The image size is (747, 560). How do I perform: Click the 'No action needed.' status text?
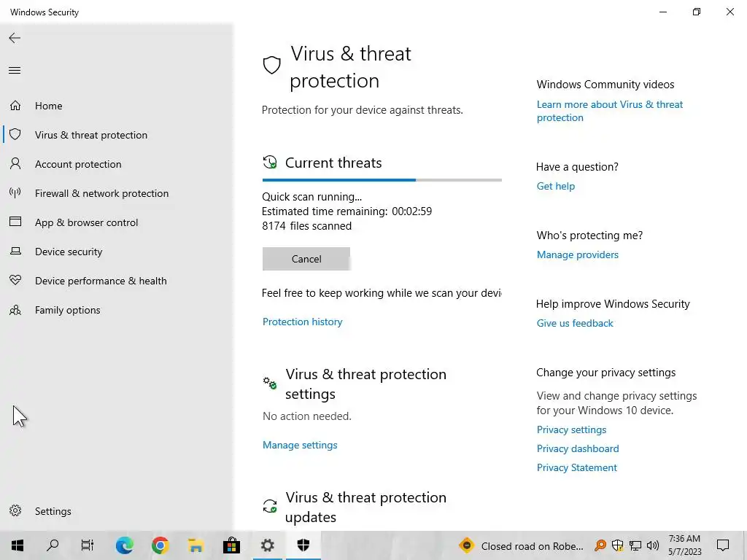pos(307,416)
